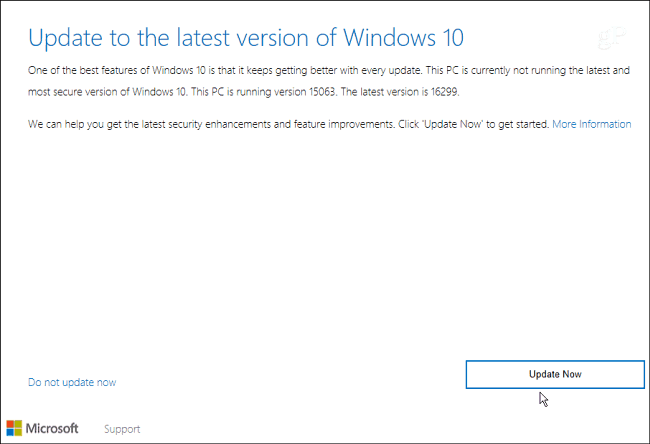Click the faint gP watermark logo

click(x=611, y=38)
